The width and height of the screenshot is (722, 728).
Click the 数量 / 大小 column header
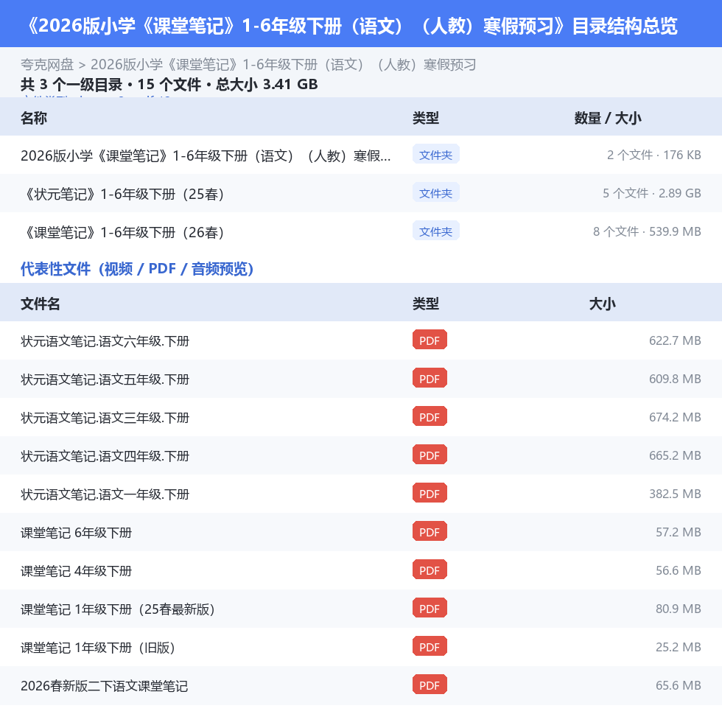pos(608,118)
